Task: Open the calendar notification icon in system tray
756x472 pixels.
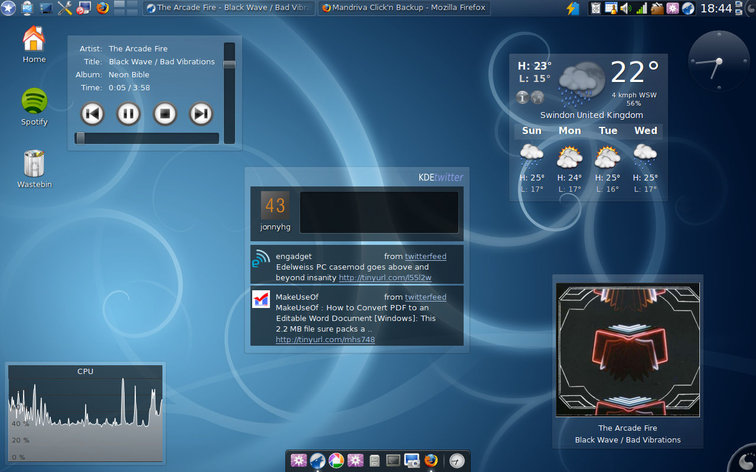Action: [x=610, y=8]
